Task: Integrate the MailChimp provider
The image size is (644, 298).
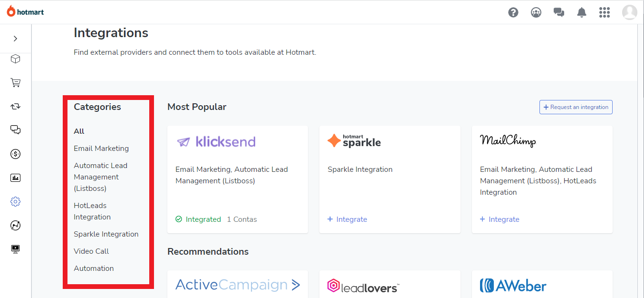Action: point(500,219)
